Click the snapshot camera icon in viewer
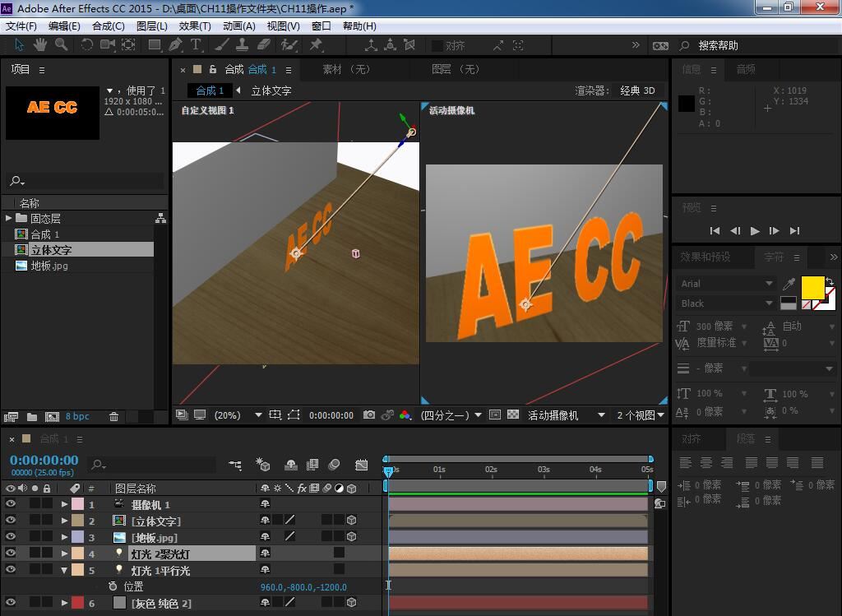 pos(370,415)
